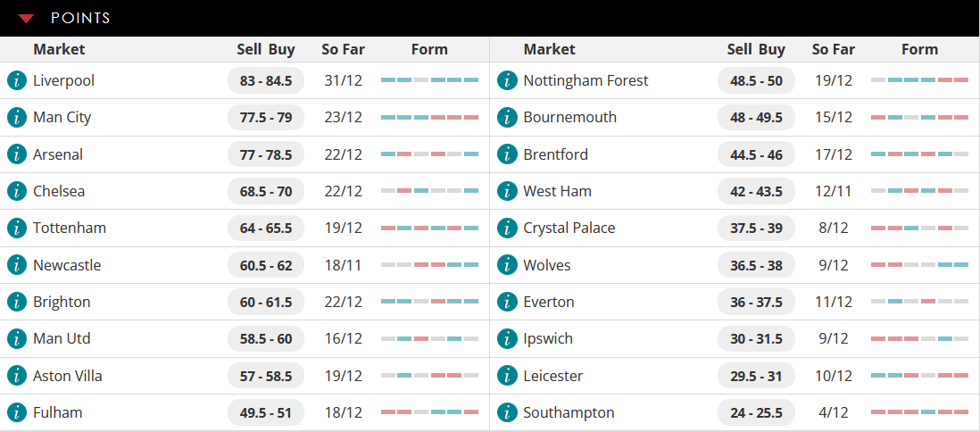The width and height of the screenshot is (980, 432).
Task: Show info for Arsenal market
Action: [17, 154]
